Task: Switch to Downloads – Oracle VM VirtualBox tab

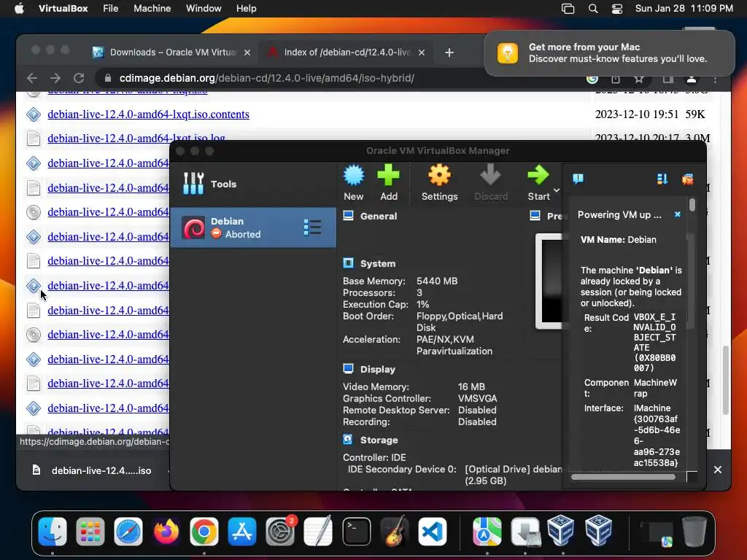Action: pyautogui.click(x=171, y=52)
